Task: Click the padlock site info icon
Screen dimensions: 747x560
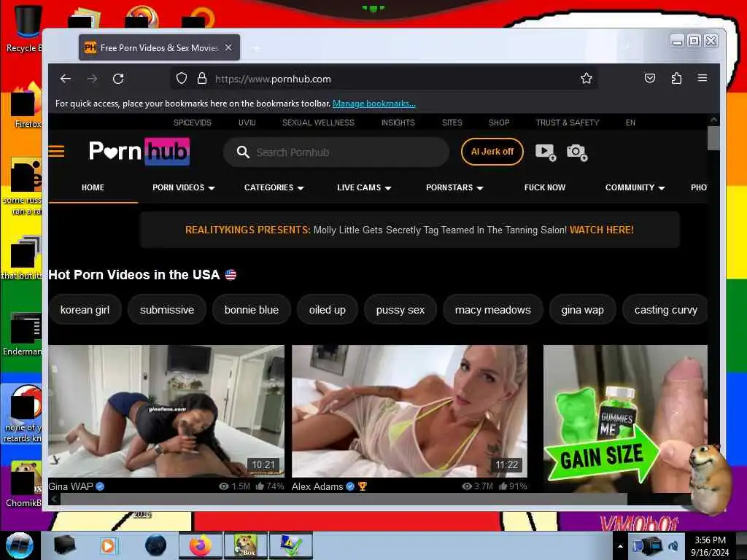Action: (x=202, y=79)
